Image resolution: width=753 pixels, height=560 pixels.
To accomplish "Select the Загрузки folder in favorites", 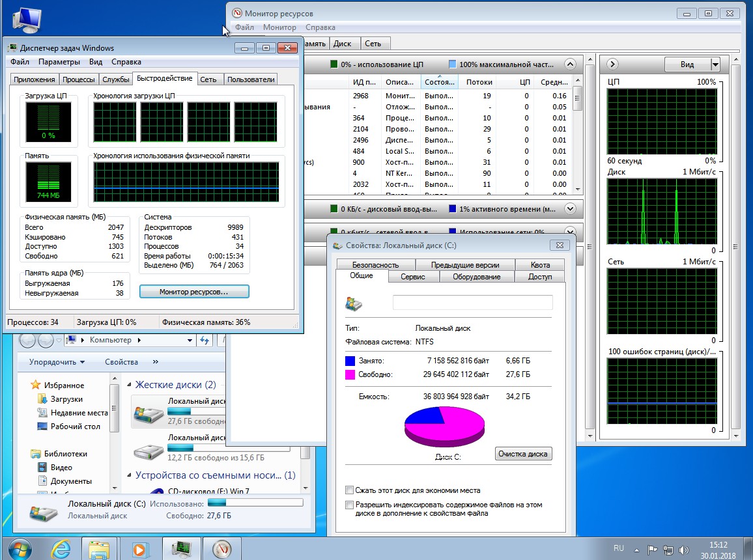I will click(x=66, y=399).
